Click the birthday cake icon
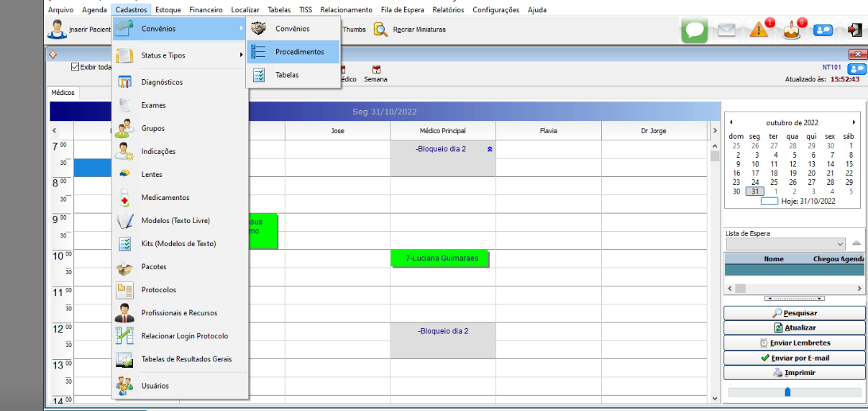The image size is (868, 411). pyautogui.click(x=791, y=30)
